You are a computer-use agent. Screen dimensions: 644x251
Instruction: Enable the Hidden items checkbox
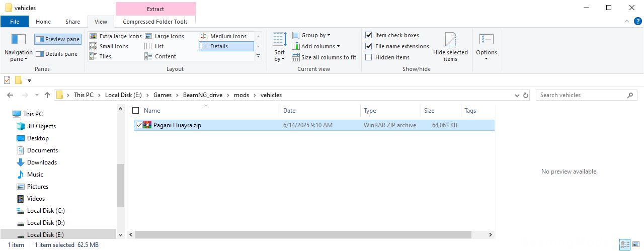tap(369, 57)
